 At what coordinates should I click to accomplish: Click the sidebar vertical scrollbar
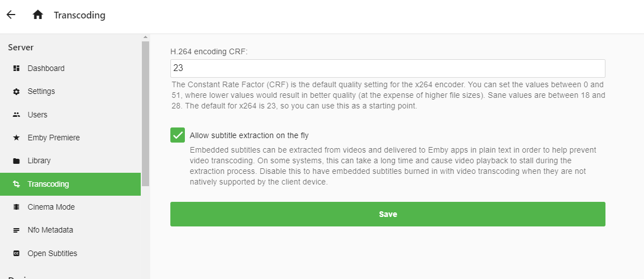(x=145, y=112)
